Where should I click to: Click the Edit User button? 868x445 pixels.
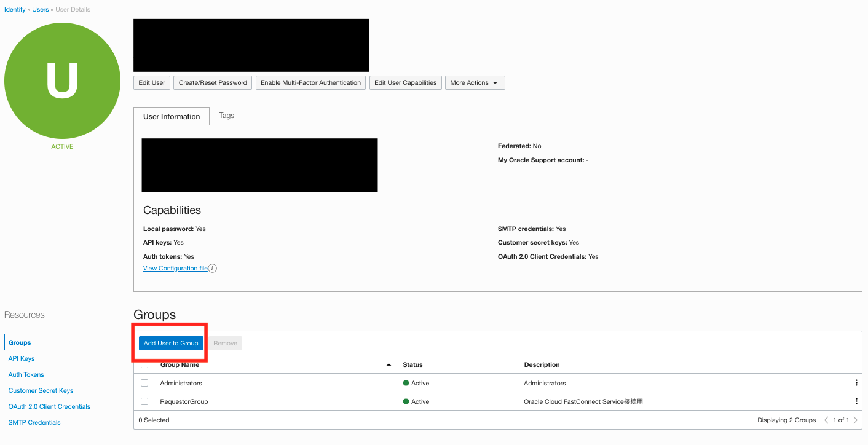pos(152,83)
